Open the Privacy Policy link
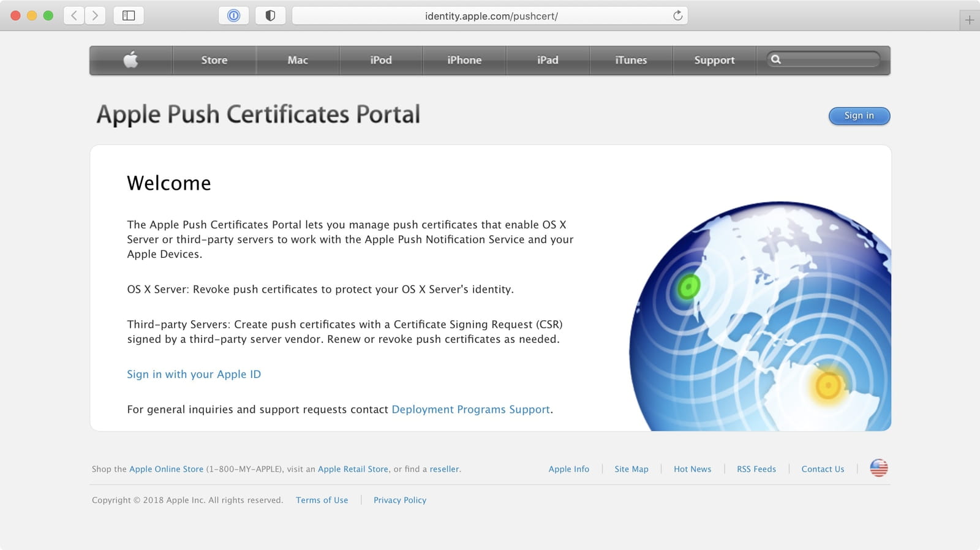Viewport: 980px width, 550px height. coord(400,500)
